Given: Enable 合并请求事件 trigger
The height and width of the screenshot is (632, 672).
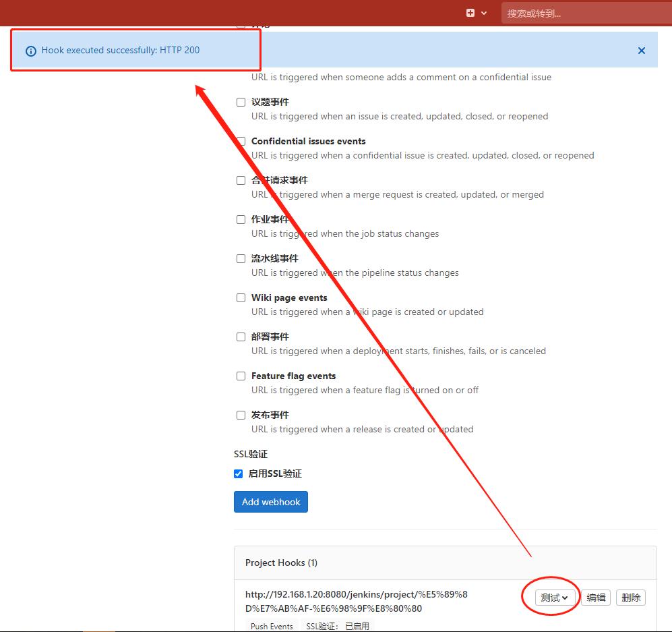Looking at the screenshot, I should pyautogui.click(x=241, y=180).
